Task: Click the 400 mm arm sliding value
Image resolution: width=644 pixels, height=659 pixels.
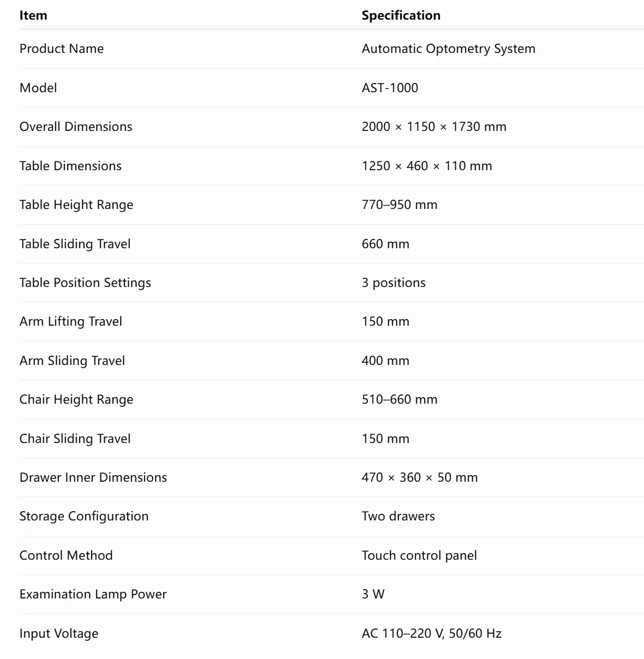Action: tap(385, 361)
